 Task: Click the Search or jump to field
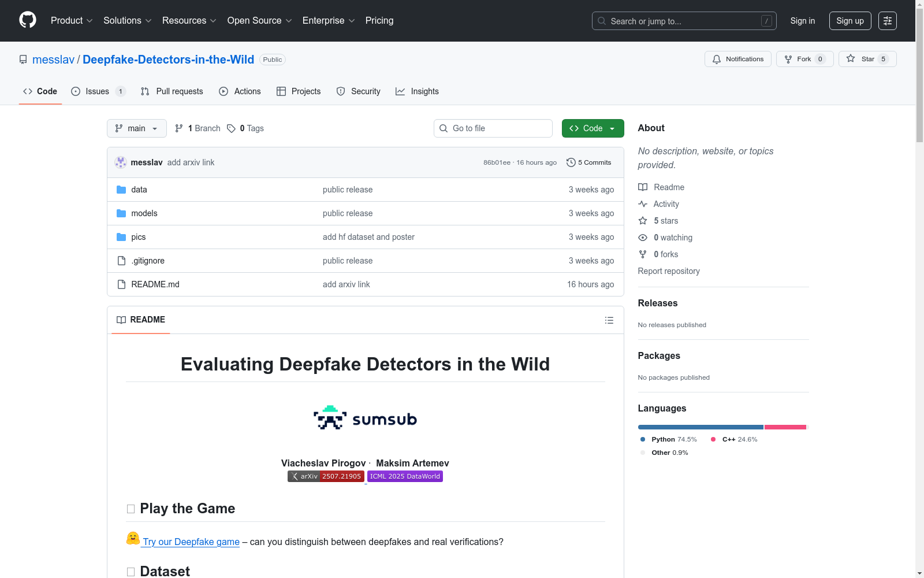pos(684,21)
